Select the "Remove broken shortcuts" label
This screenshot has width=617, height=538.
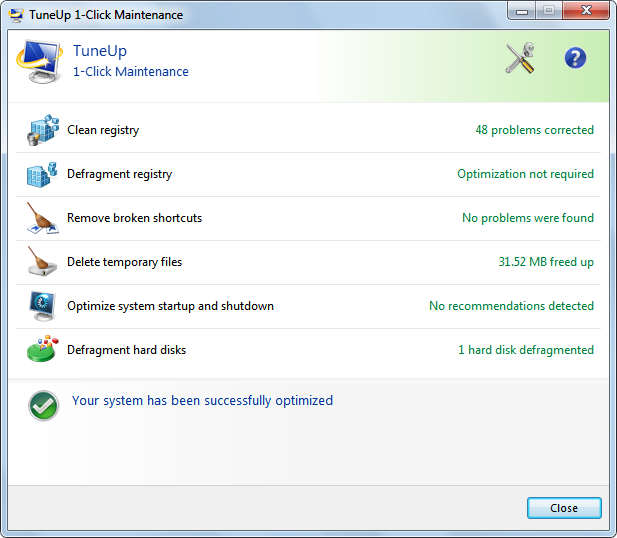tap(135, 218)
